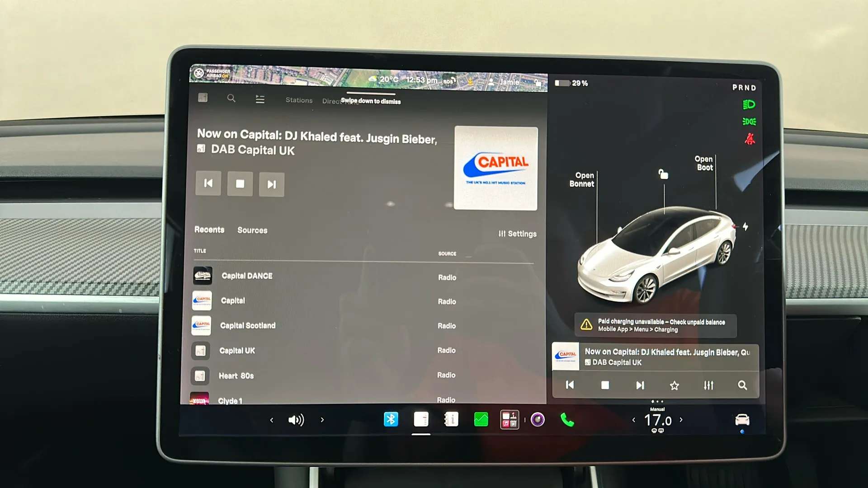Next track in mini player
868x488 pixels.
coord(640,385)
